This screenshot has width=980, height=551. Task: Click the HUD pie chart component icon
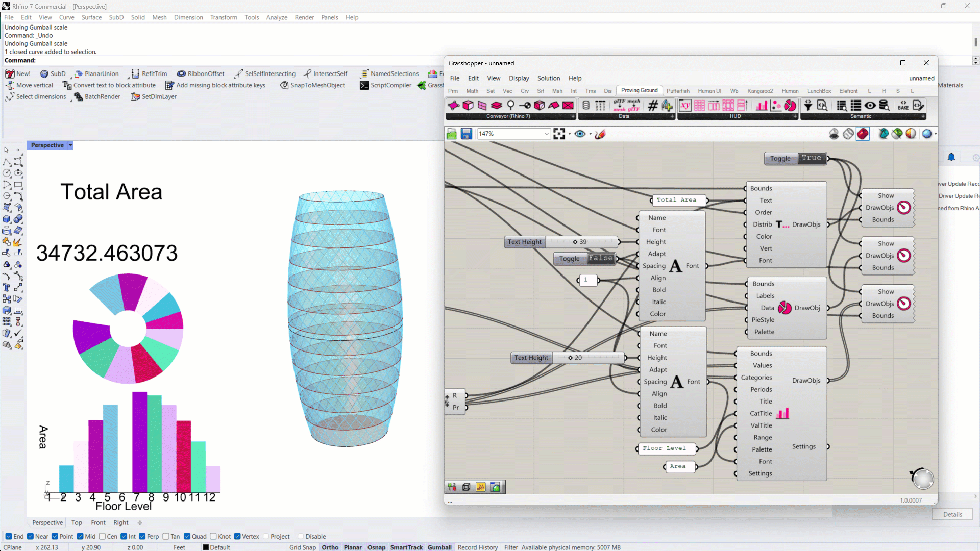[790, 106]
